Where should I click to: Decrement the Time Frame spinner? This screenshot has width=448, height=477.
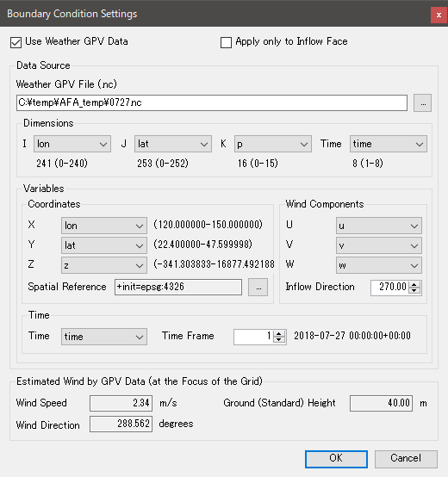point(279,340)
